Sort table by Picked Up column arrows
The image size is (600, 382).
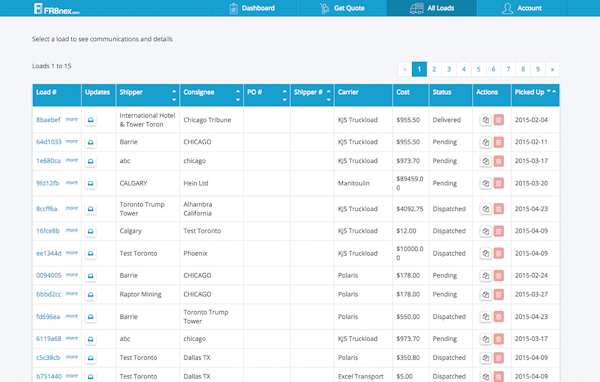(551, 91)
